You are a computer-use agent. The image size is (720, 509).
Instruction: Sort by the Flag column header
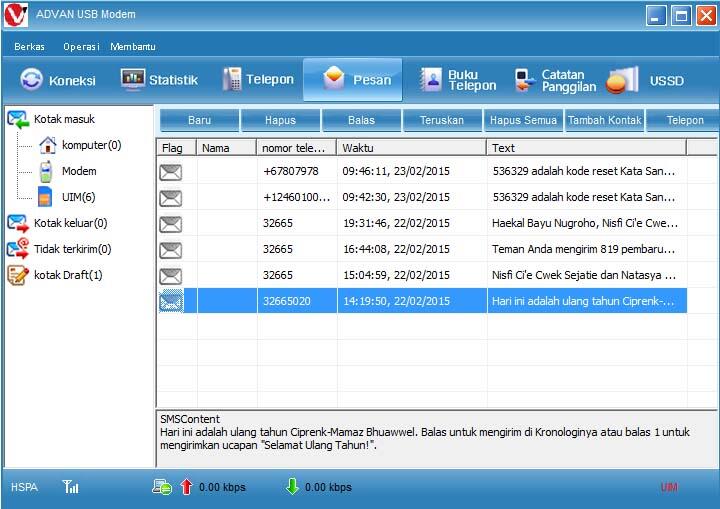coord(177,148)
